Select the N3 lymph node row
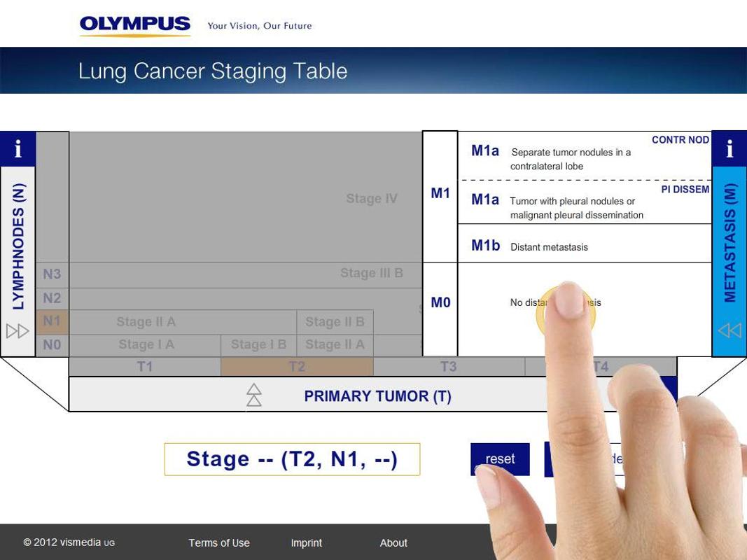This screenshot has height=560, width=747. pyautogui.click(x=51, y=274)
